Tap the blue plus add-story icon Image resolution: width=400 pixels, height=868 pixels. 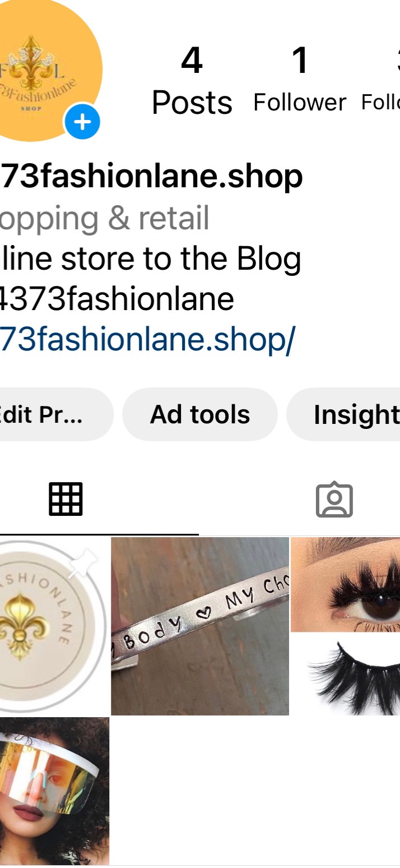tap(82, 122)
